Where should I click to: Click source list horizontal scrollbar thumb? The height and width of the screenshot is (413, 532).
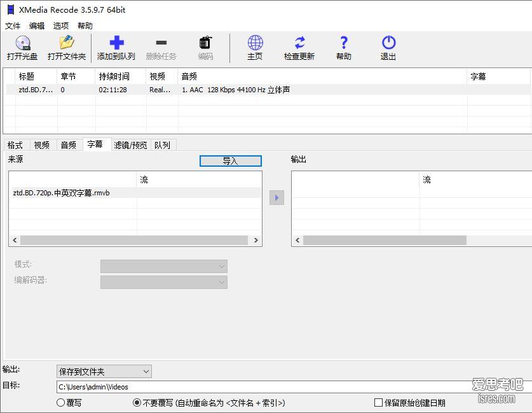(x=134, y=240)
